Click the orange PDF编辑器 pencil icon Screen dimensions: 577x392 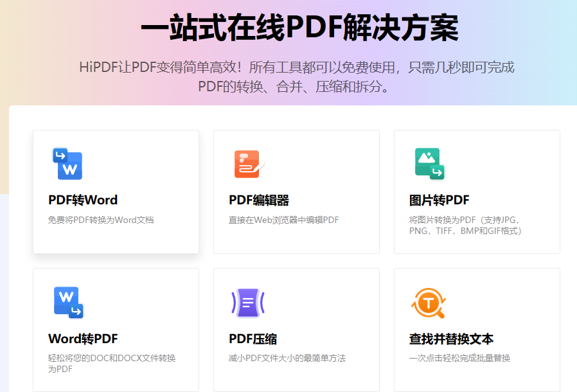[247, 164]
